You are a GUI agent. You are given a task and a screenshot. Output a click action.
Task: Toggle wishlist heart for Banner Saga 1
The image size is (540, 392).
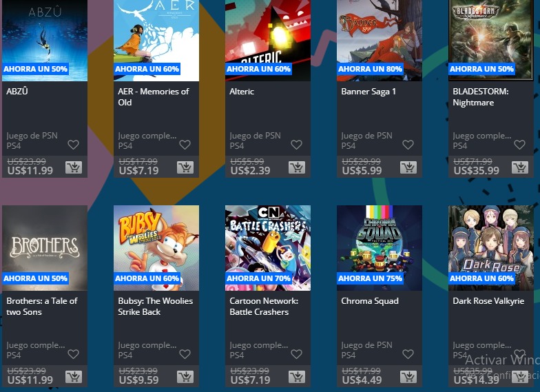tap(408, 145)
